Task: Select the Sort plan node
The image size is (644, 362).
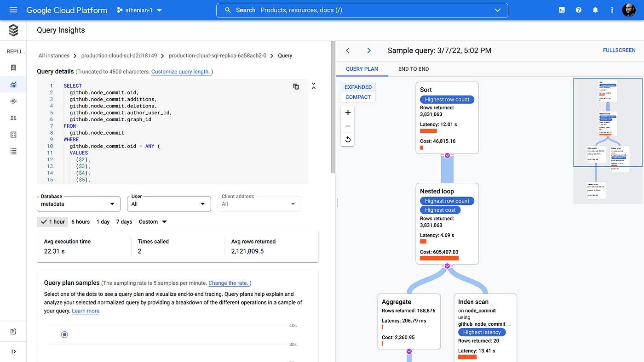Action: click(447, 118)
